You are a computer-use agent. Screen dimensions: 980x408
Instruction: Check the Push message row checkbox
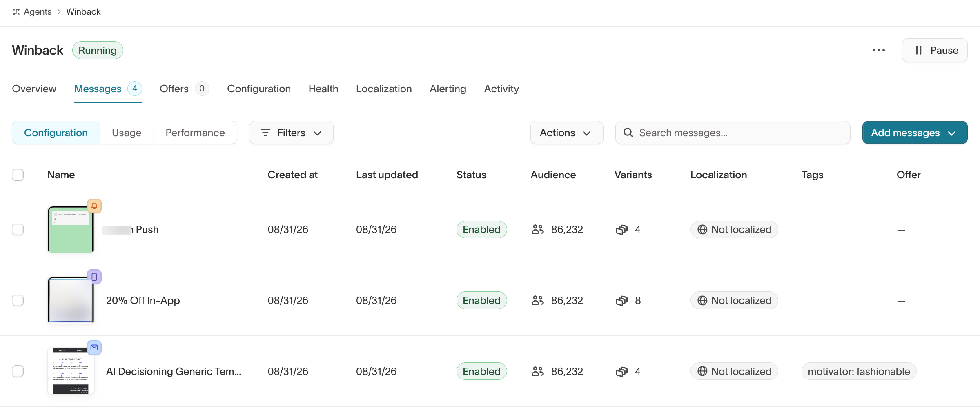18,229
